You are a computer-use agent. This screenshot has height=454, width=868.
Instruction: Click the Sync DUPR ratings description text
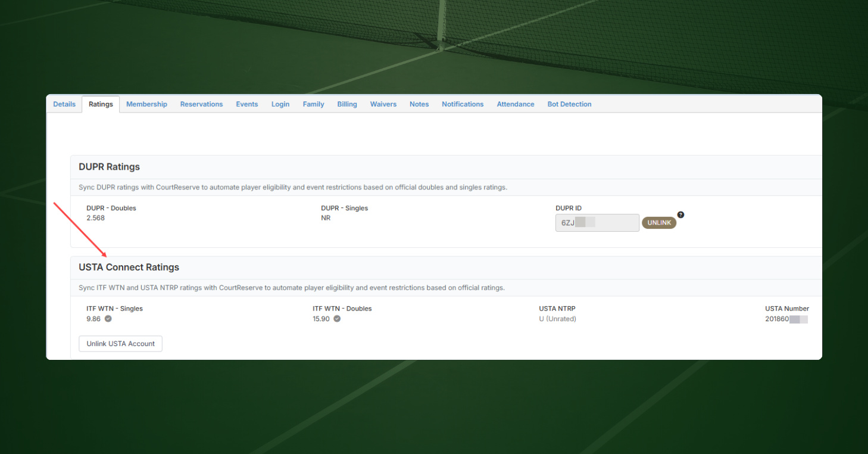(293, 187)
